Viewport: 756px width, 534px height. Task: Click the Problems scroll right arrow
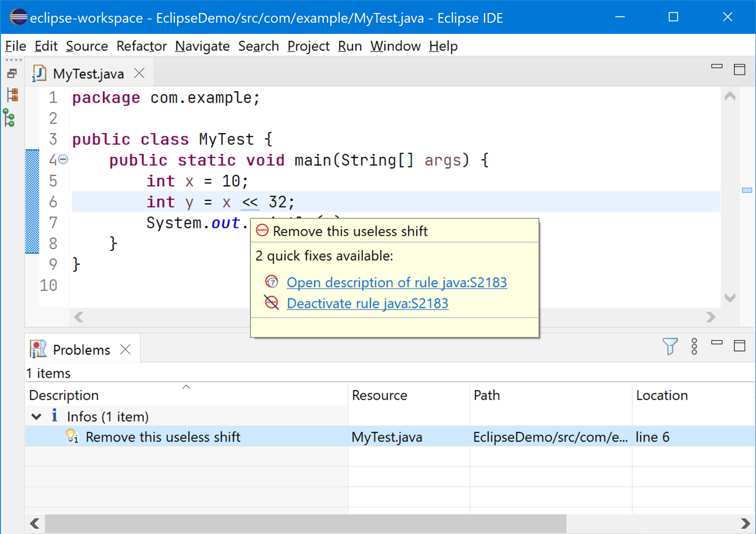click(745, 523)
